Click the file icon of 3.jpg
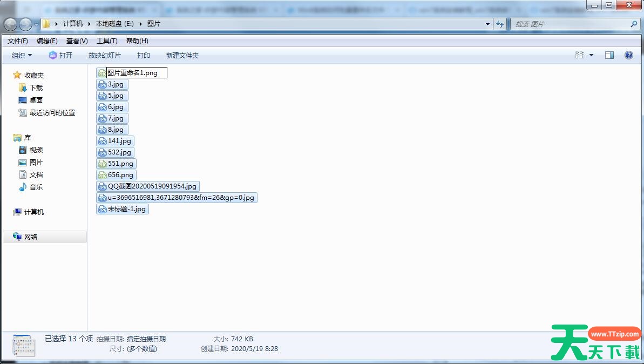Screen dimensions: 644x364 pyautogui.click(x=102, y=85)
